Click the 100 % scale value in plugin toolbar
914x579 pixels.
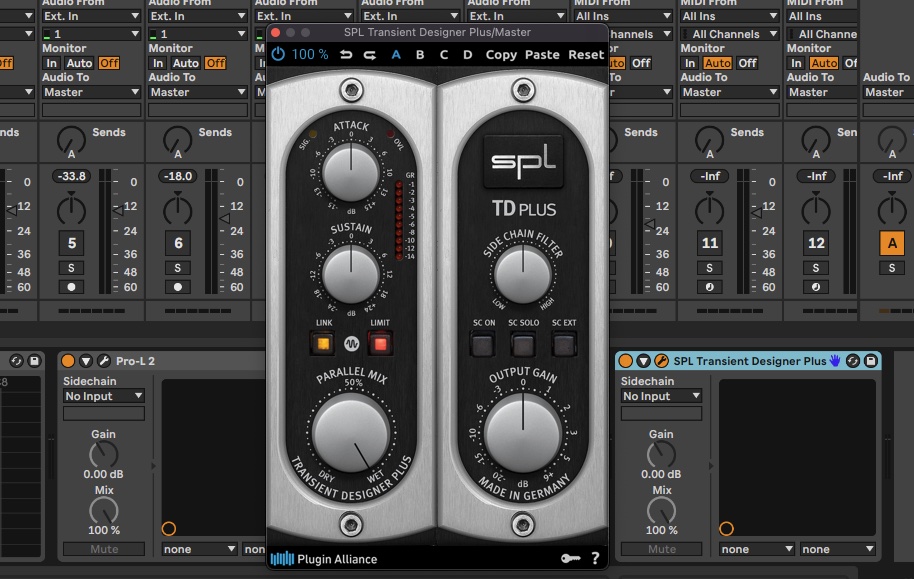point(310,55)
